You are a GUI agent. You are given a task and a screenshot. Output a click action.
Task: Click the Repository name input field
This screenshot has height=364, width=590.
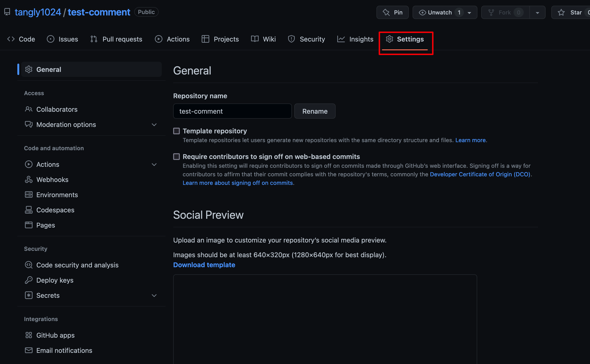(x=233, y=111)
